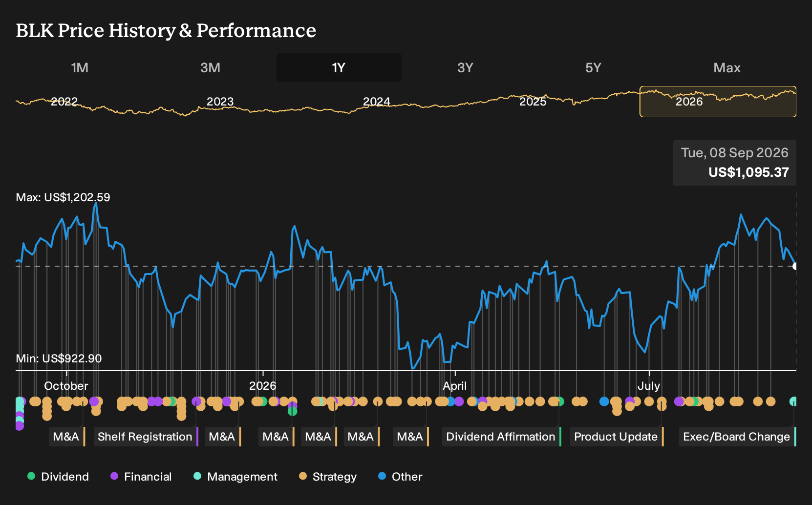Toggle the Dividend legend filter
Screen dimensions: 812x505
[58, 476]
